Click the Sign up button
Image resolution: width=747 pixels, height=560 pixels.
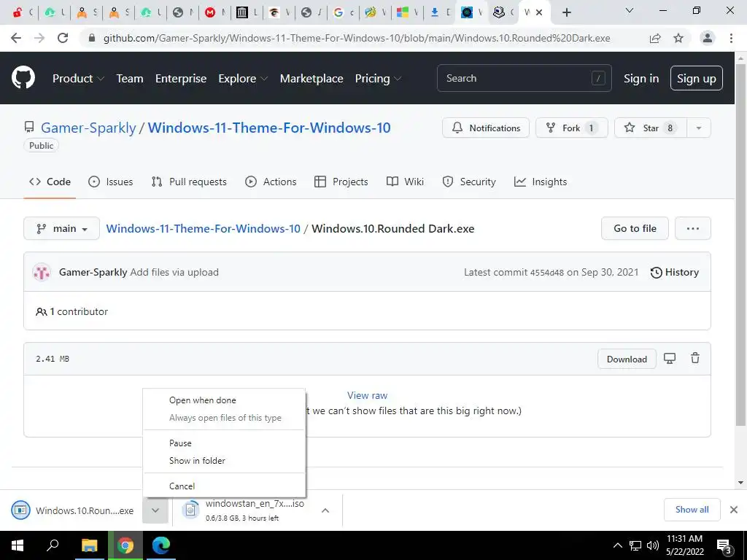pos(696,79)
